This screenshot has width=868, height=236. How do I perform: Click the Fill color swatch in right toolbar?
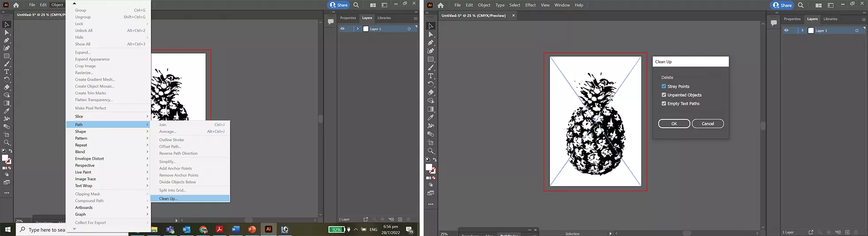[x=428, y=167]
